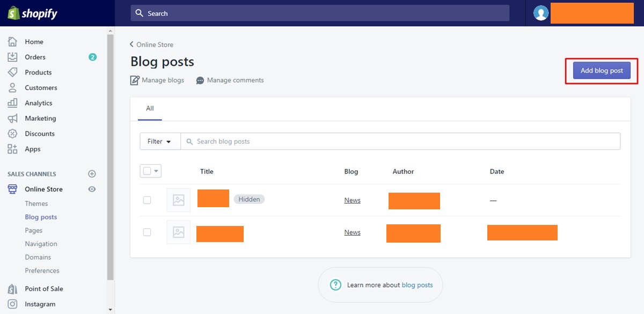
Task: Click the Author column header
Action: tap(404, 172)
